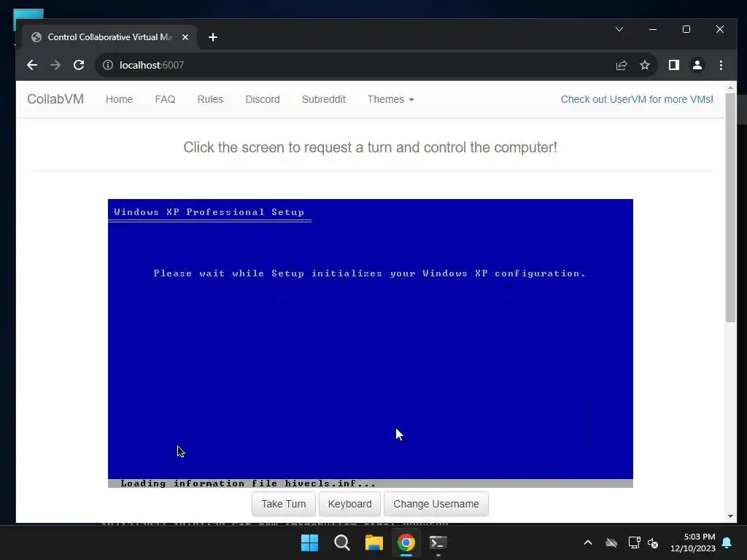The height and width of the screenshot is (560, 747).
Task: Share this page icon
Action: point(622,65)
